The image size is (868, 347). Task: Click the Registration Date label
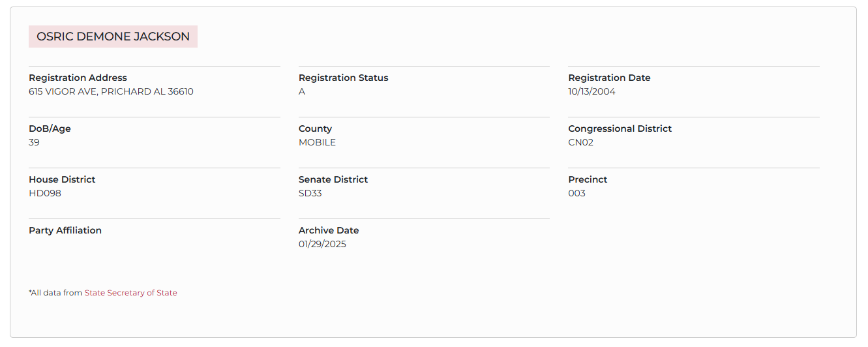pyautogui.click(x=609, y=78)
